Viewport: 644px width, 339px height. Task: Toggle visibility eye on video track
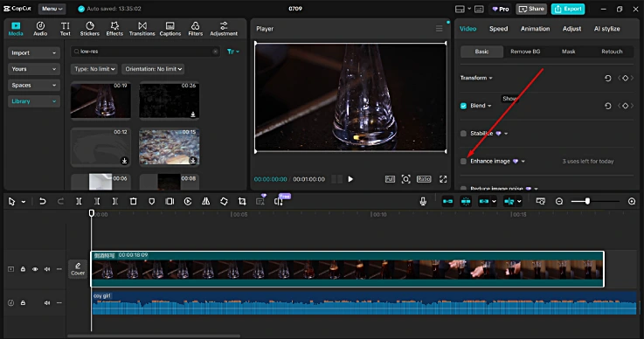click(35, 269)
